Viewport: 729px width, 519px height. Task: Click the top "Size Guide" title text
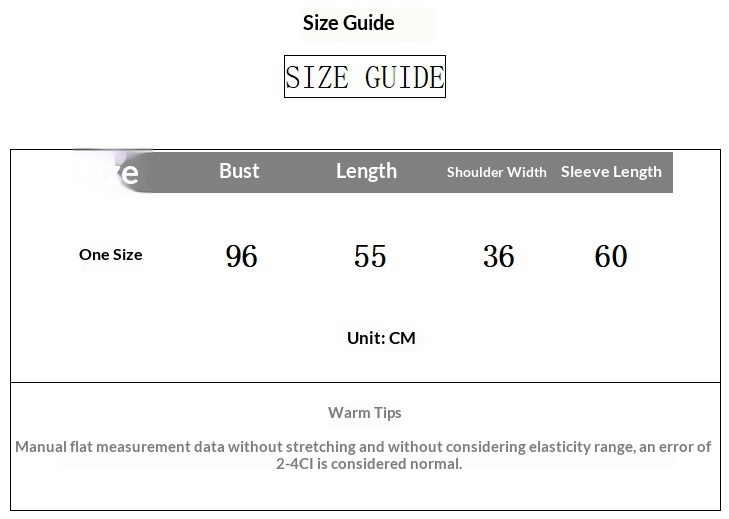tap(349, 23)
